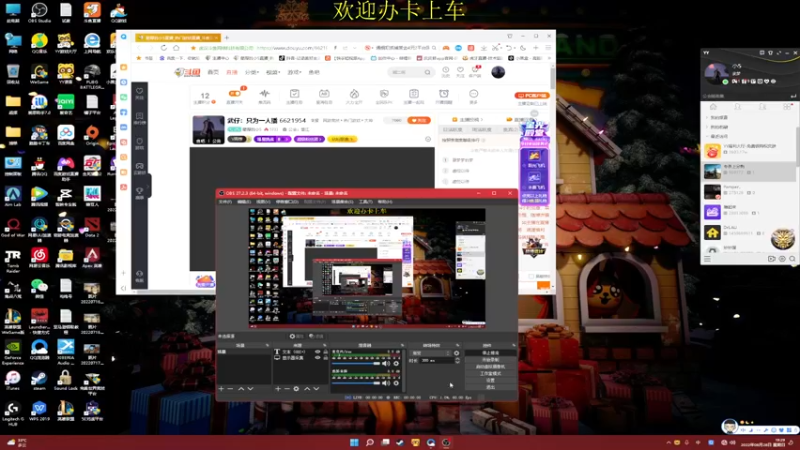This screenshot has height=450, width=800.
Task: Open a new browser tab
Action: (227, 37)
